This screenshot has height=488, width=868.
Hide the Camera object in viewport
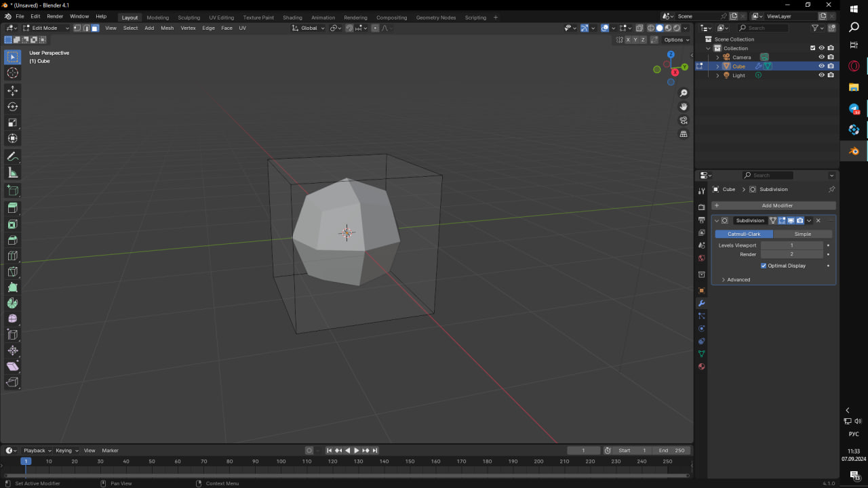coord(821,57)
